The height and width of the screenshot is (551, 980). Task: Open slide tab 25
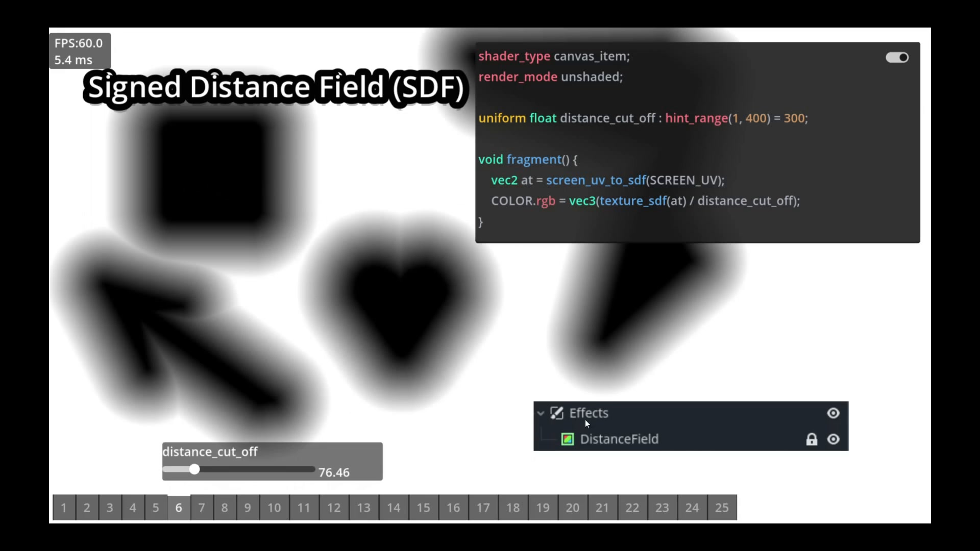(x=722, y=508)
